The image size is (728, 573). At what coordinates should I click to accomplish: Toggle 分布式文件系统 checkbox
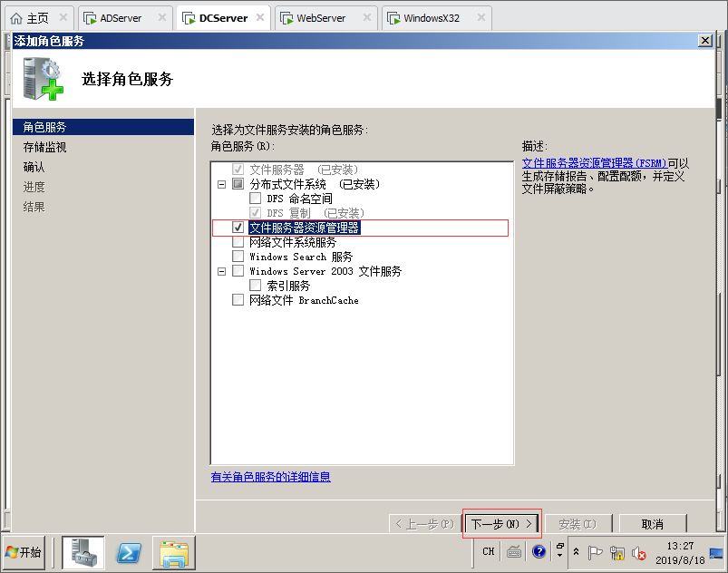238,184
